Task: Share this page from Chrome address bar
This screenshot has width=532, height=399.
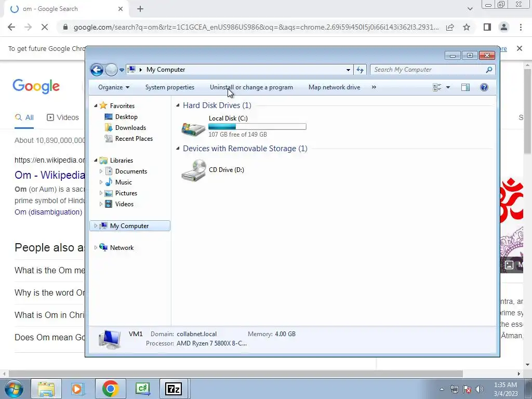Action: (450, 27)
